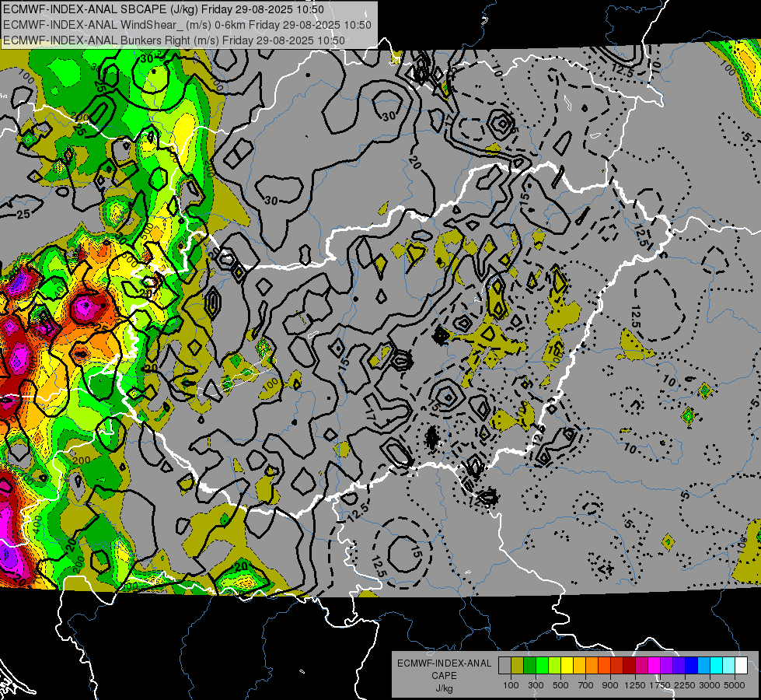Click the 300 value under the legend bar
761x700 pixels.
(x=536, y=686)
